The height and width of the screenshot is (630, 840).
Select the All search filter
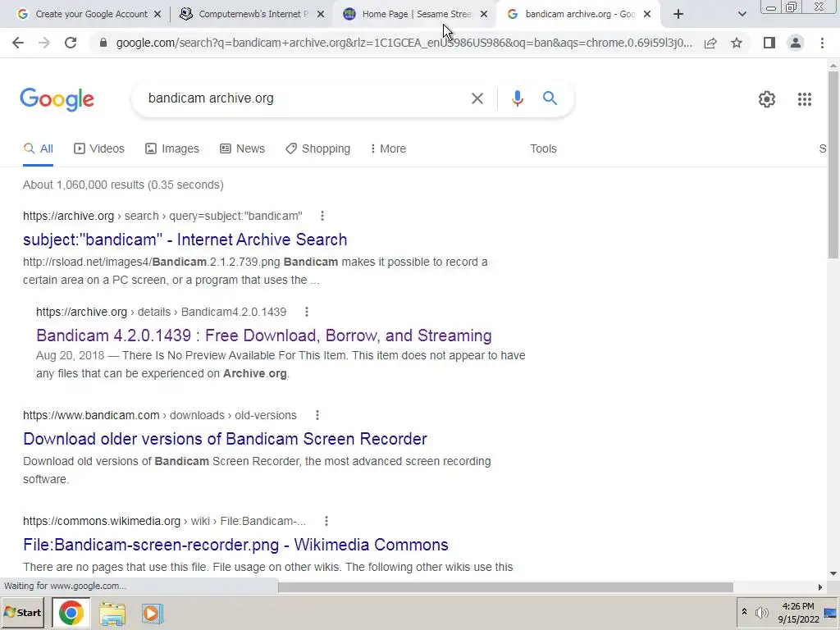(38, 148)
